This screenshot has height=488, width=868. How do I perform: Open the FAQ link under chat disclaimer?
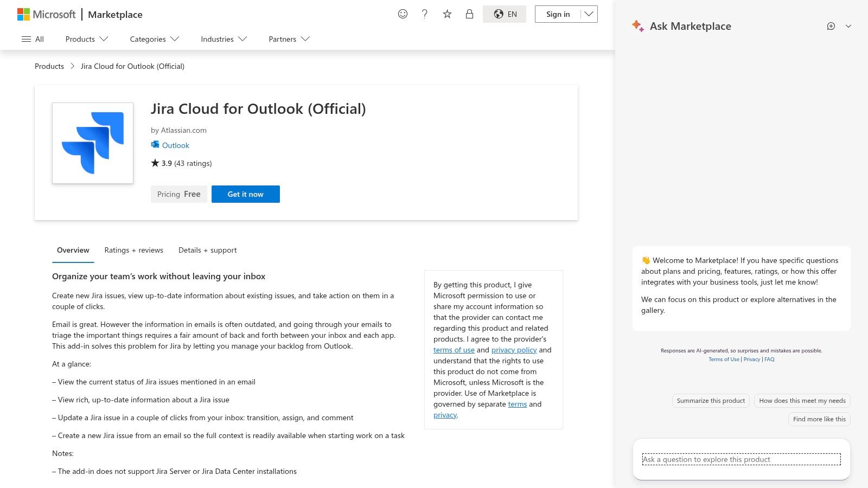pos(769,359)
